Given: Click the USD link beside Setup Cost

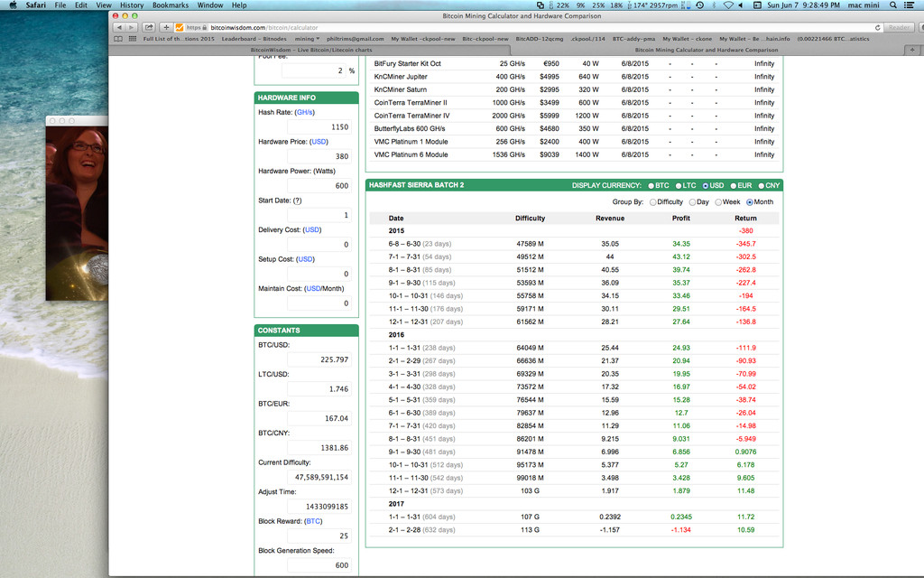Looking at the screenshot, I should point(305,259).
